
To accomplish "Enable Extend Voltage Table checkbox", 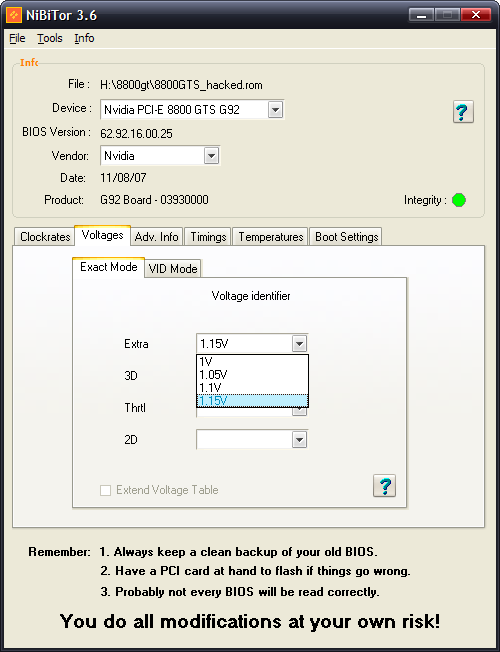I will click(x=106, y=490).
